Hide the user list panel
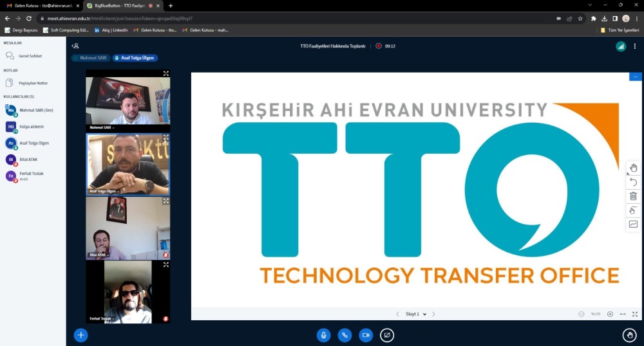Viewport: 644px width, 346px height. point(75,46)
